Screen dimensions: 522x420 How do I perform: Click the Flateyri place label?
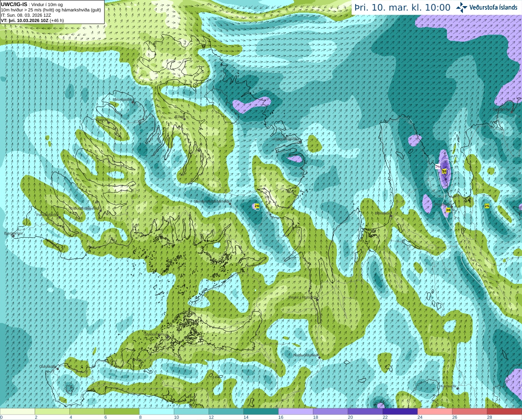point(102,120)
